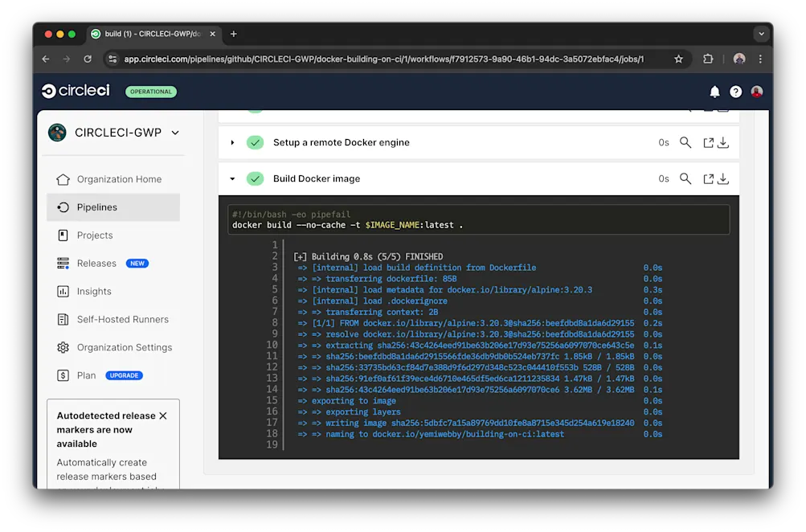806x532 pixels.
Task: Click the Setup a remote Docker engine success checkmark
Action: click(255, 142)
